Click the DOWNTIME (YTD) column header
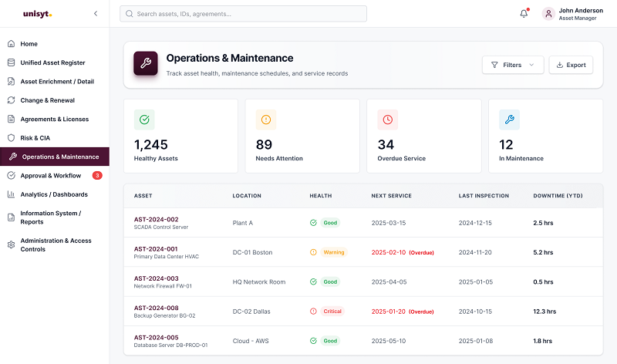 tap(558, 196)
